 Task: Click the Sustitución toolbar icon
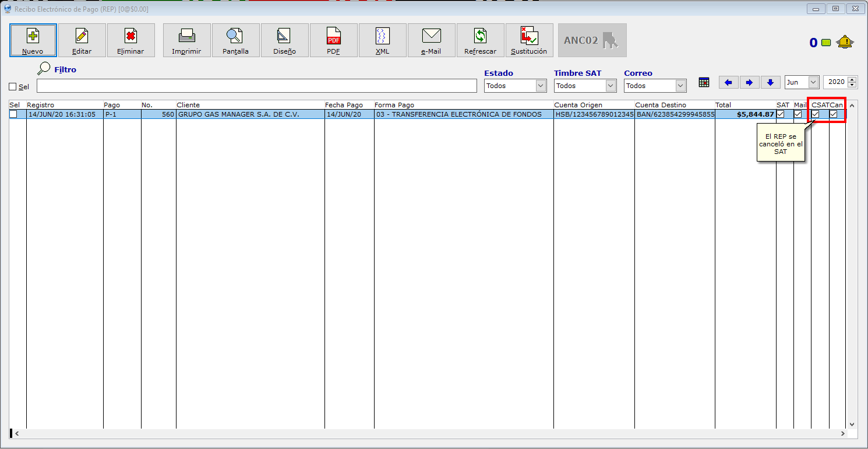[529, 36]
